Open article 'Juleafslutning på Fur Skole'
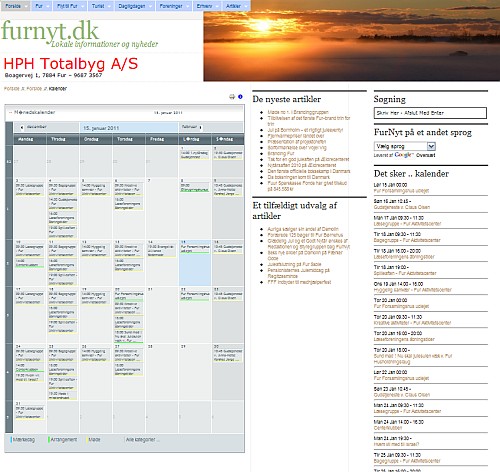Viewport: 500px width, 472px height. pos(294,264)
